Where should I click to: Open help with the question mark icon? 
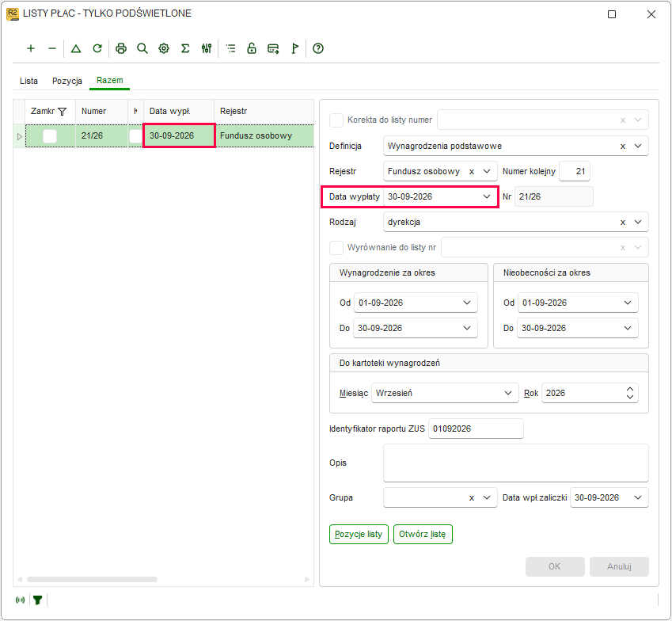pos(318,48)
